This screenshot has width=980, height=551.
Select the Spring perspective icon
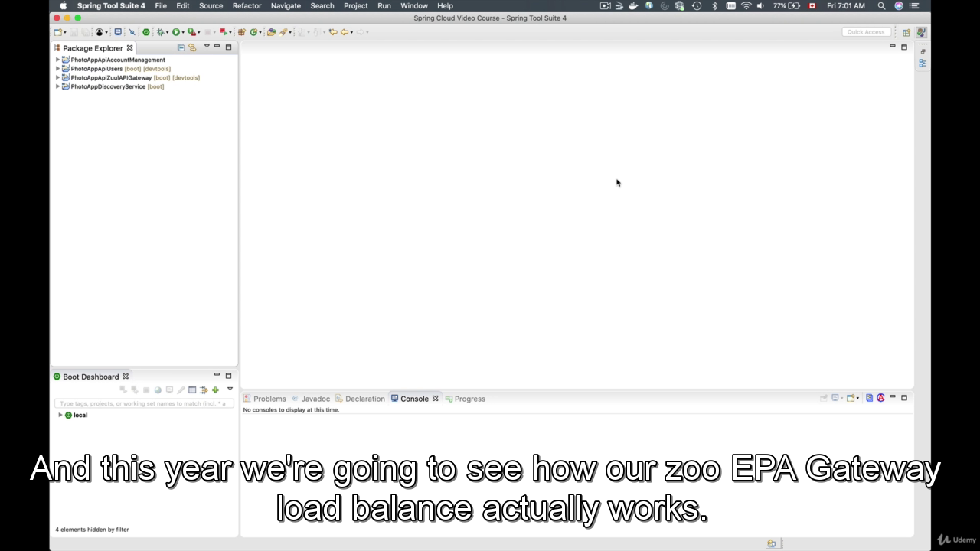(x=920, y=32)
